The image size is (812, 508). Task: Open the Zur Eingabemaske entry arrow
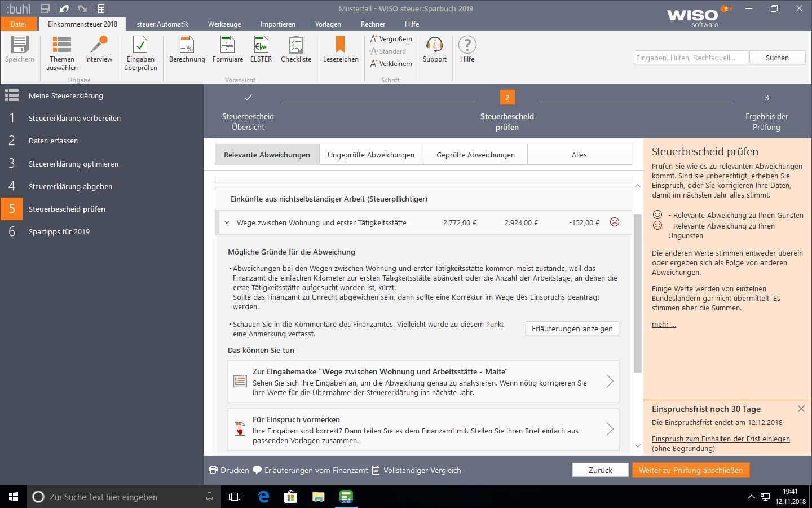609,382
